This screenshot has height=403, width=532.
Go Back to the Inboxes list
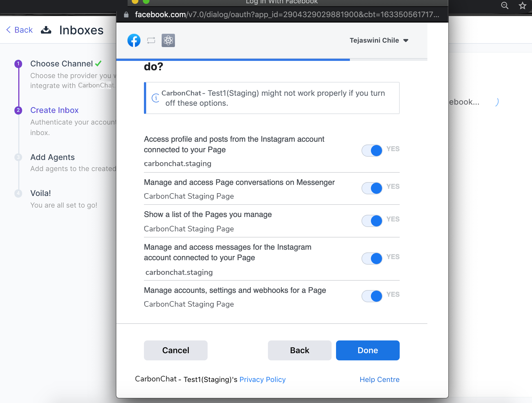[x=19, y=30]
